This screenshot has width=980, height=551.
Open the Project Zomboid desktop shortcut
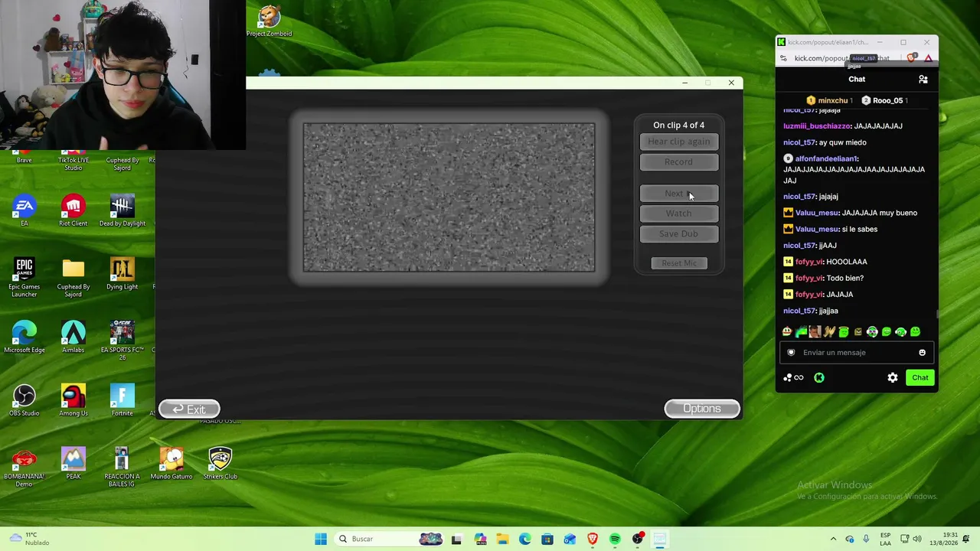269,21
